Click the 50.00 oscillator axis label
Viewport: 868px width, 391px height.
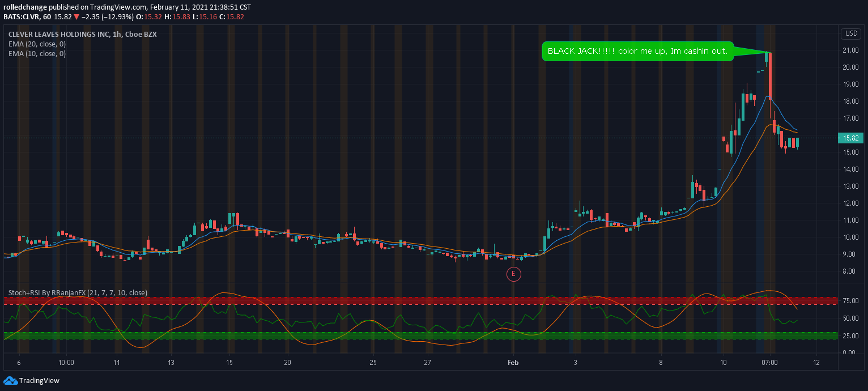coord(850,318)
